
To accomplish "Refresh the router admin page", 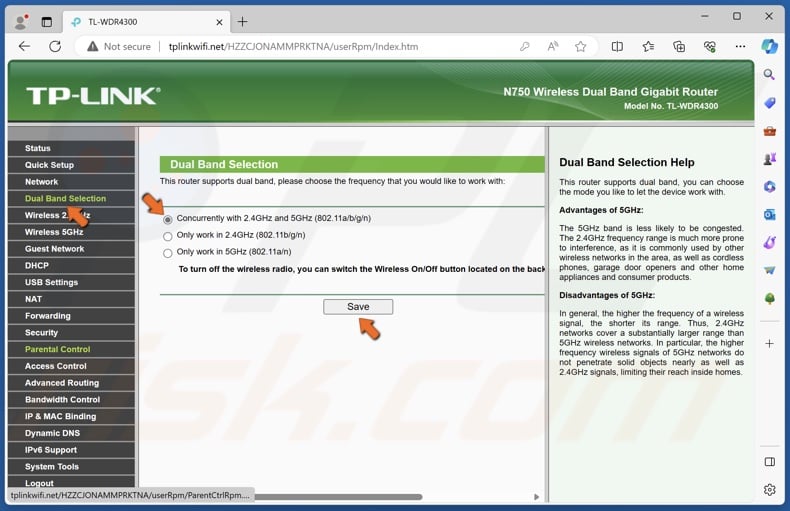I will pyautogui.click(x=55, y=46).
